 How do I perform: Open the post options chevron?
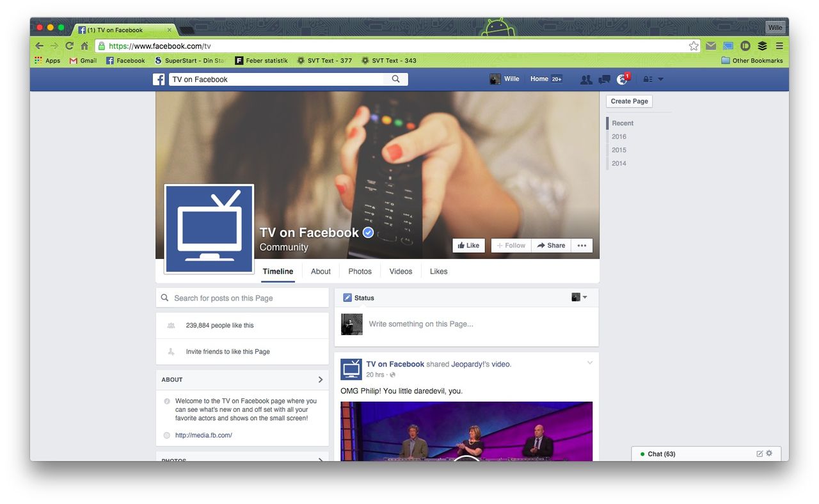(590, 363)
